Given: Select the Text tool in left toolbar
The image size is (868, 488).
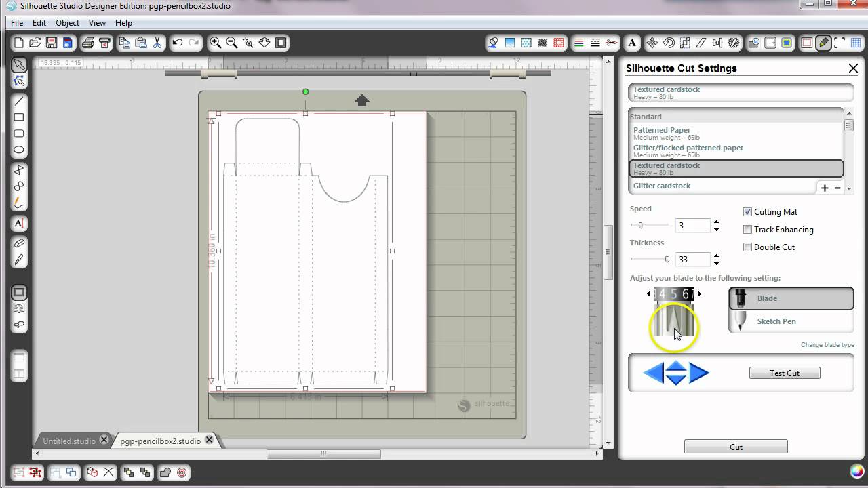Looking at the screenshot, I should [19, 223].
